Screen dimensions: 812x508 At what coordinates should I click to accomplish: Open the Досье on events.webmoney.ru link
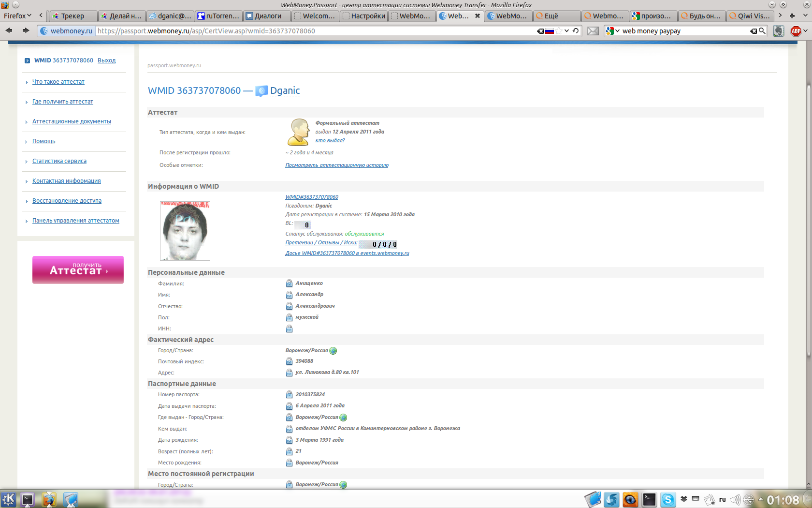(x=347, y=254)
